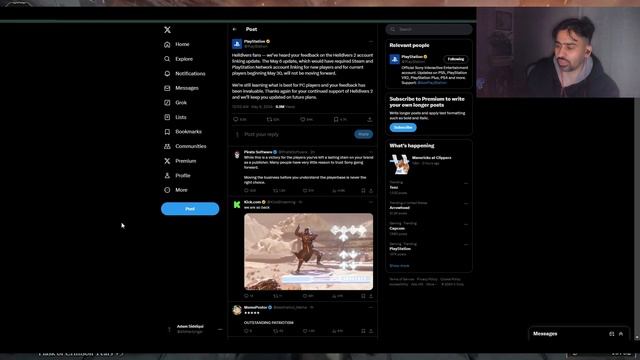The image size is (640, 360).
Task: Repost the MemePoster comment
Action: point(276,331)
